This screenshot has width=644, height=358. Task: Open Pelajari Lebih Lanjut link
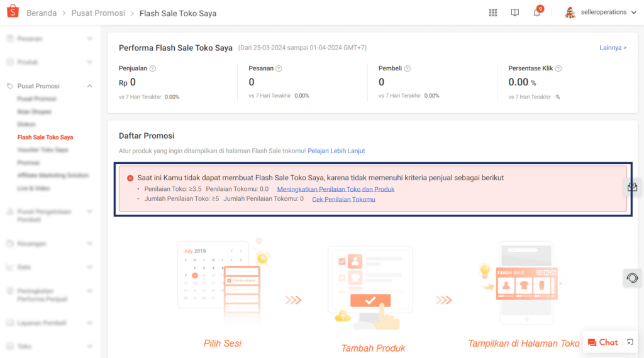tap(336, 151)
